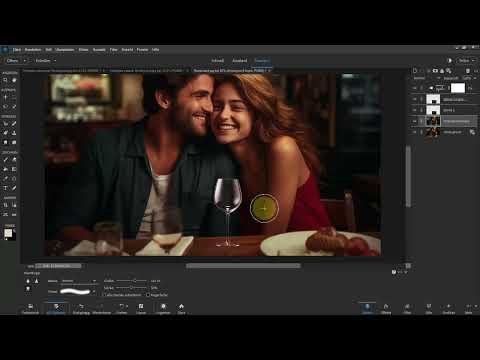480x360 pixels.
Task: Select the Crop tool
Action: coord(5,205)
